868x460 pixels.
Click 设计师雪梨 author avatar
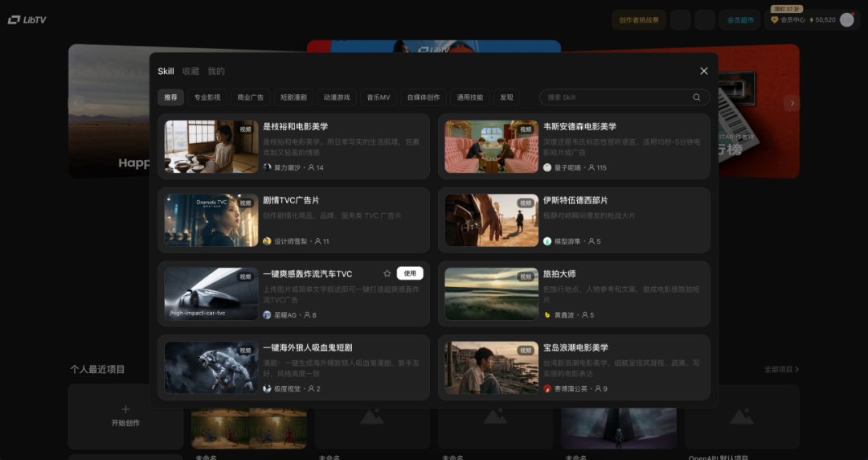(x=267, y=241)
